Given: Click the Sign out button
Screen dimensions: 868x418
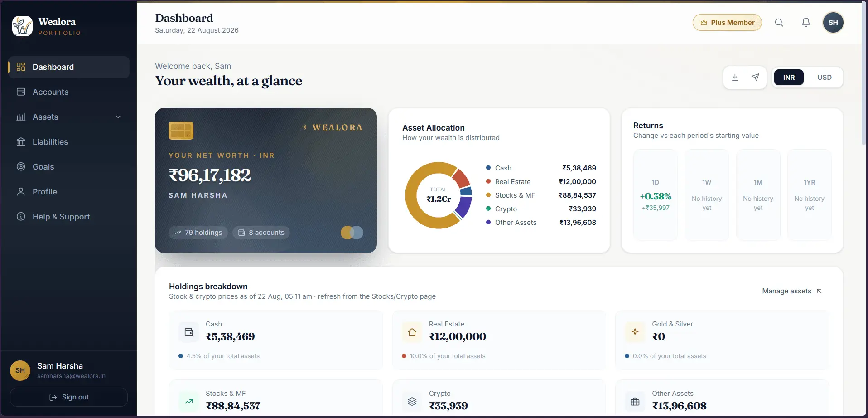Looking at the screenshot, I should pyautogui.click(x=69, y=397).
